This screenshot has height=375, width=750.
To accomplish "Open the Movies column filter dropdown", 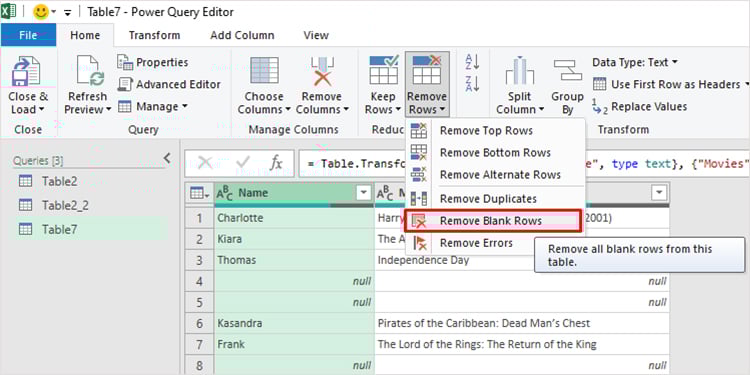I will [x=660, y=193].
